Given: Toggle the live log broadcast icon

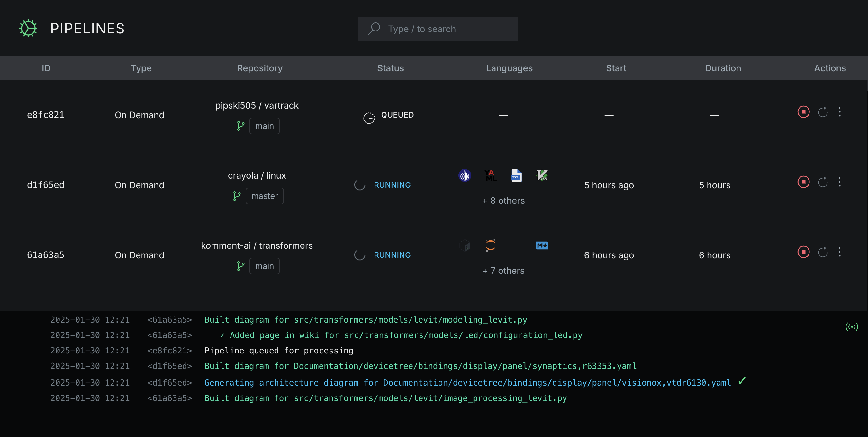Looking at the screenshot, I should tap(852, 326).
